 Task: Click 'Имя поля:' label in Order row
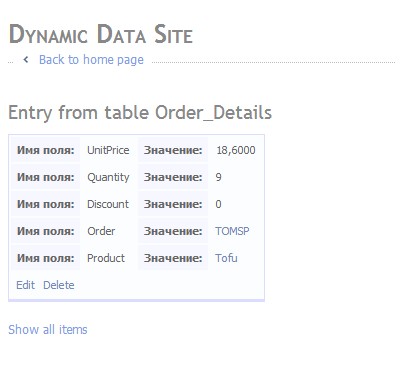tap(46, 231)
